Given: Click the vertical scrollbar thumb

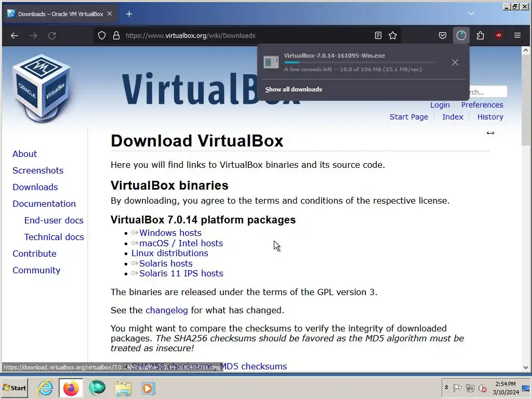Looking at the screenshot, I should tap(526, 100).
